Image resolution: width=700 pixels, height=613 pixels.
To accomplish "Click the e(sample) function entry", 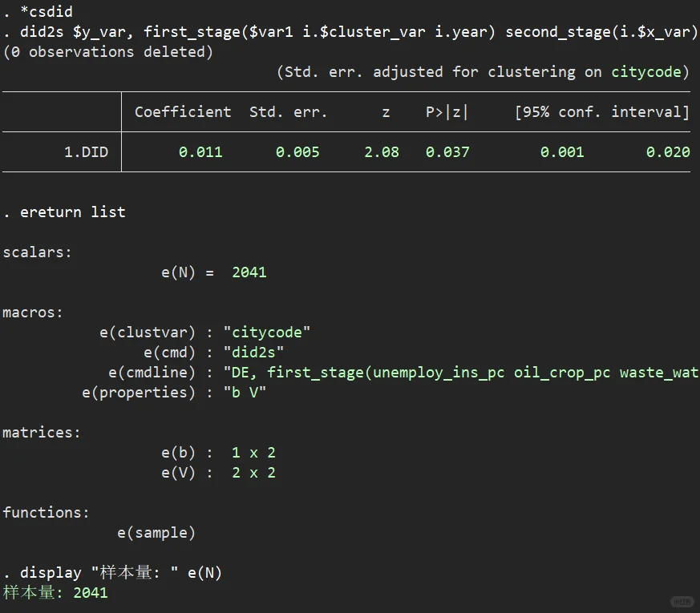I will click(156, 533).
